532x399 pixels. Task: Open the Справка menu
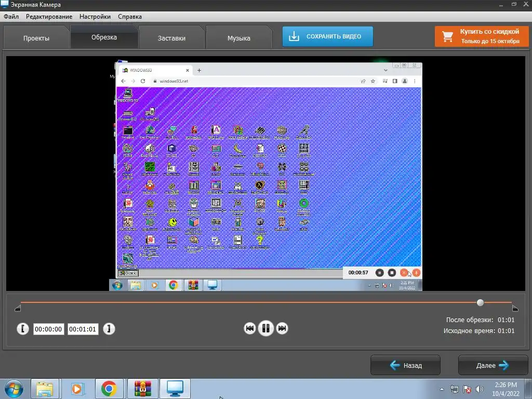coord(130,17)
